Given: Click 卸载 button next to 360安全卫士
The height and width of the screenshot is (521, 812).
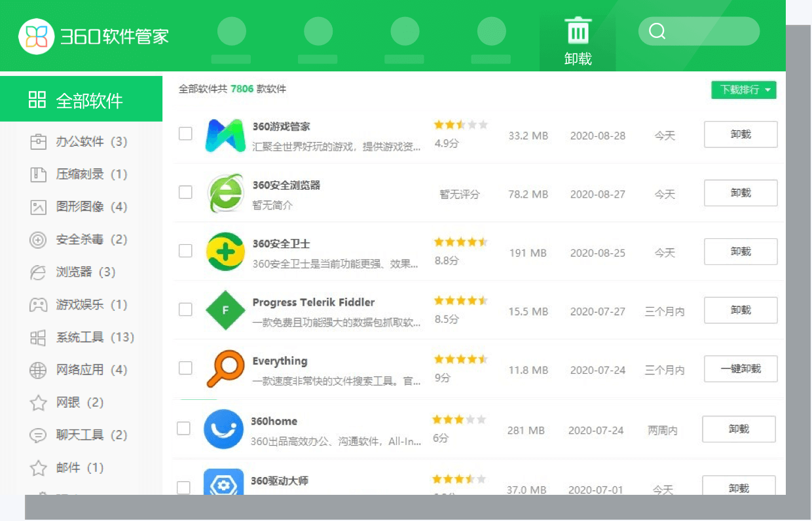Looking at the screenshot, I should [740, 251].
